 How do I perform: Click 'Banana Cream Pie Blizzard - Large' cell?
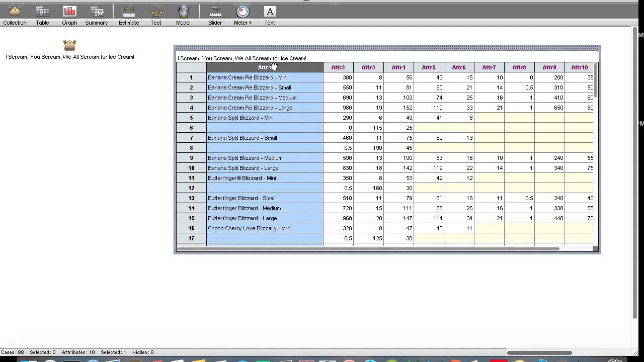(265, 108)
